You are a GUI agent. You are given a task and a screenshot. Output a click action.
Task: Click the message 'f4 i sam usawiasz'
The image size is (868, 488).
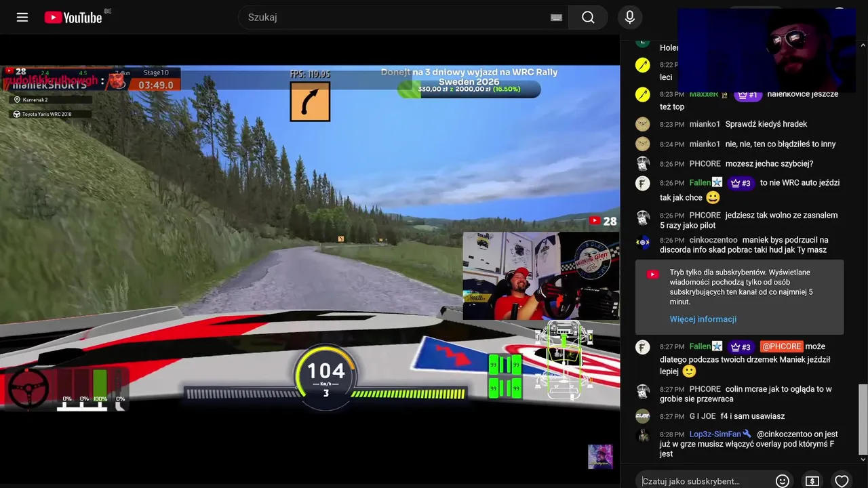753,416
